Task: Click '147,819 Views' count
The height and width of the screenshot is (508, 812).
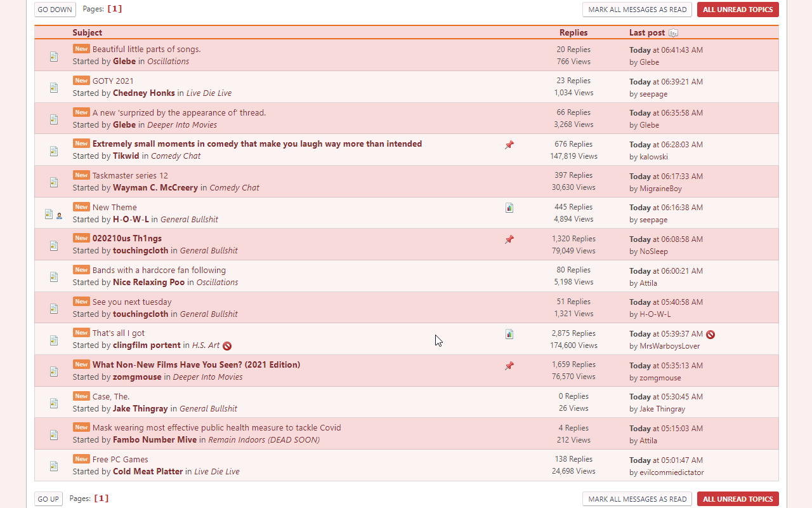Action: click(574, 156)
